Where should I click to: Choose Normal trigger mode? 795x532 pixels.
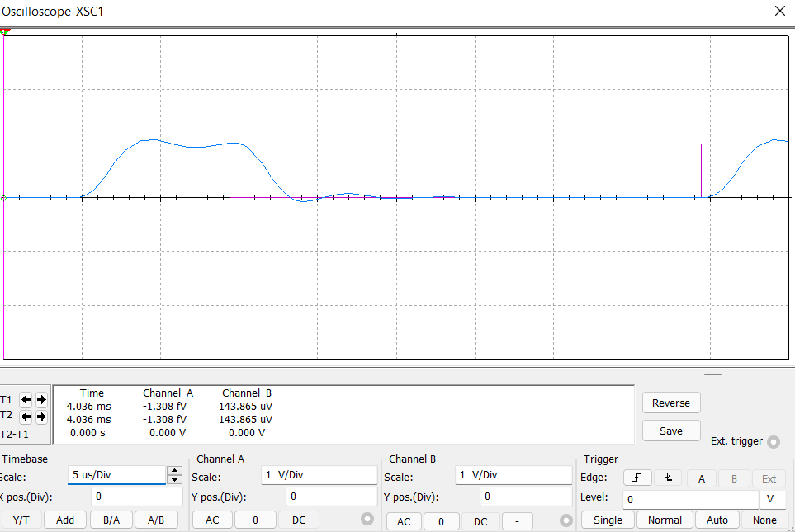tap(665, 520)
